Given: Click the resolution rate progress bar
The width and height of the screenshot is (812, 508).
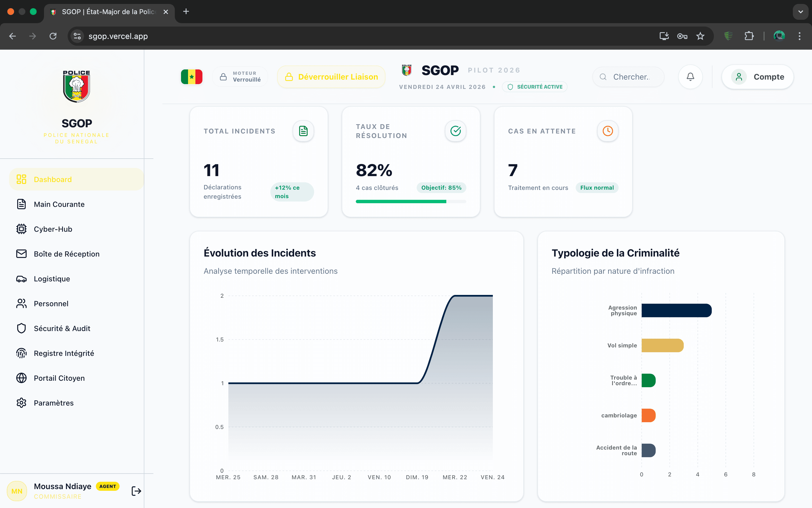Looking at the screenshot, I should [x=411, y=202].
